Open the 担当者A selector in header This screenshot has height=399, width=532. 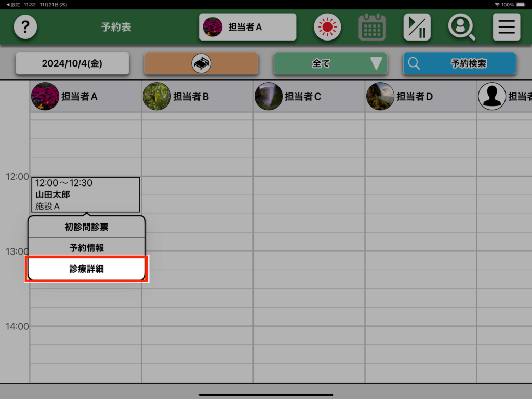(x=247, y=27)
